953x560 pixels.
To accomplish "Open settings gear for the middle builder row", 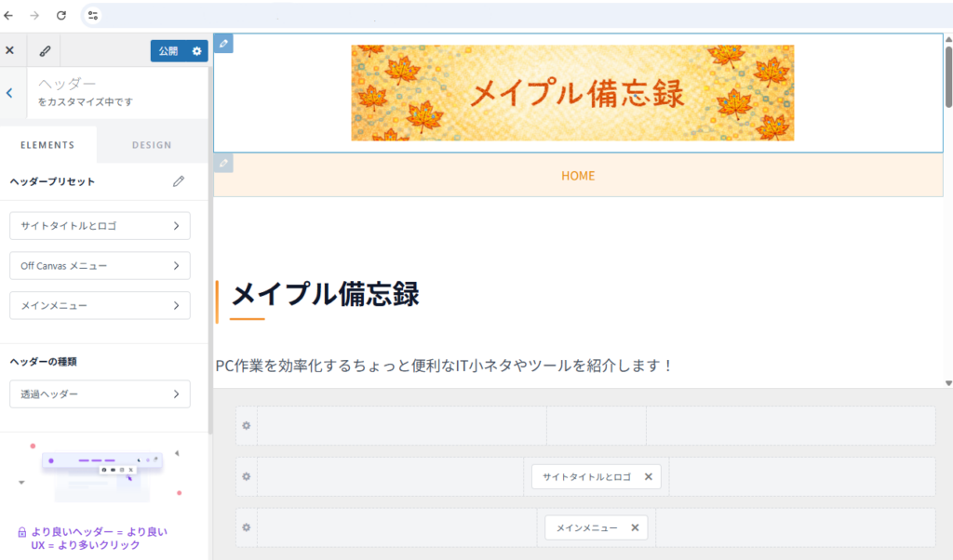I will click(247, 476).
